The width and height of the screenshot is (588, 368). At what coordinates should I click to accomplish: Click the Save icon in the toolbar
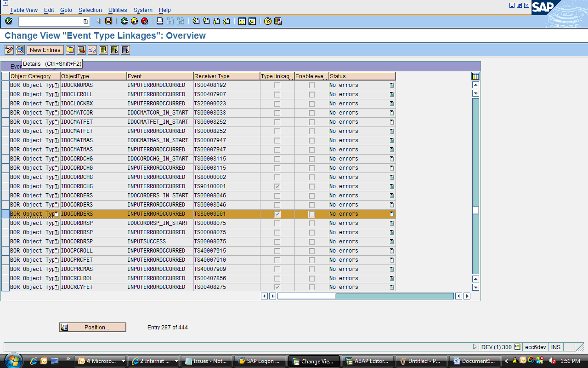(108, 21)
